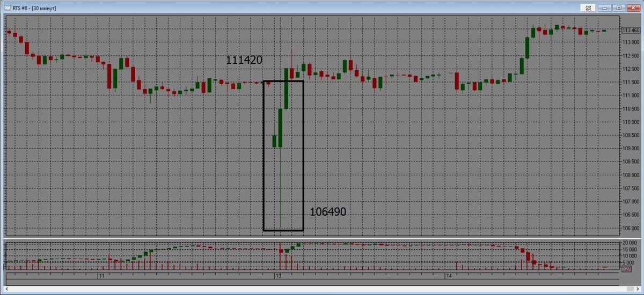Image resolution: width=644 pixels, height=295 pixels.
Task: Click the chart window icon beside RTS #8
Action: pos(7,8)
